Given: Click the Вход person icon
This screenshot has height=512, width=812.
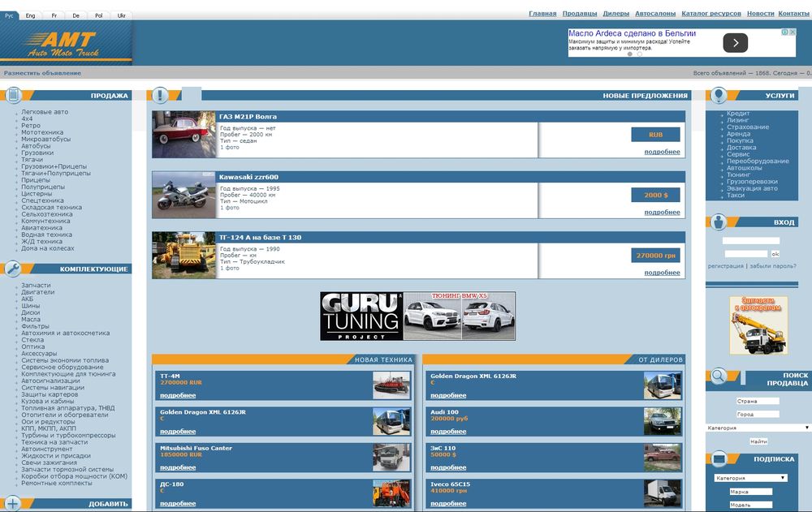Looking at the screenshot, I should pyautogui.click(x=719, y=222).
